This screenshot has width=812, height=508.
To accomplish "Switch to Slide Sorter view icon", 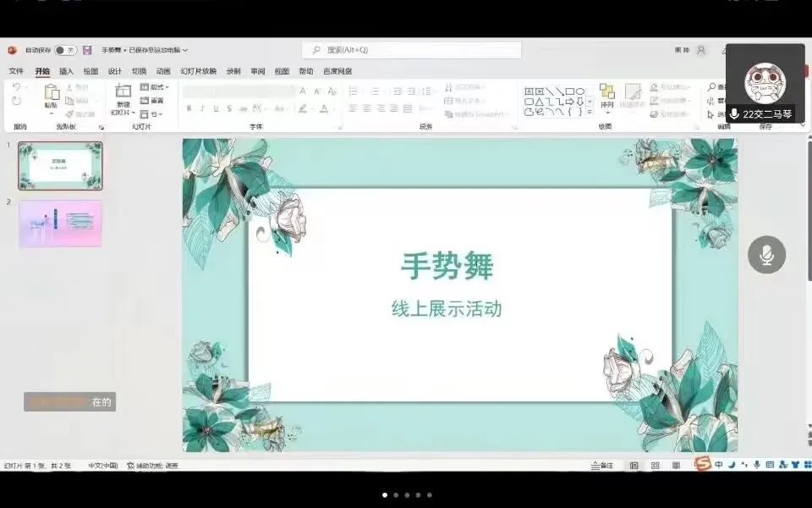I will click(655, 466).
